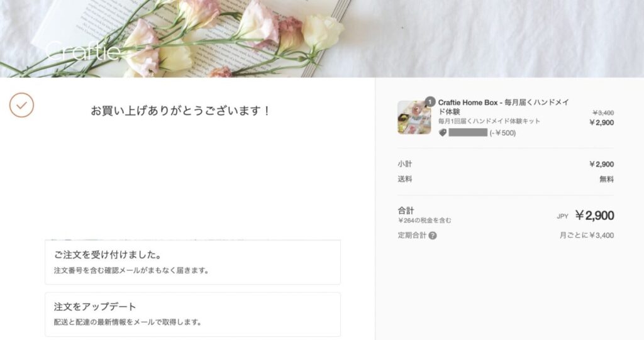The image size is (644, 340).
Task: Click the 送料 無料 shipping row
Action: tap(506, 179)
